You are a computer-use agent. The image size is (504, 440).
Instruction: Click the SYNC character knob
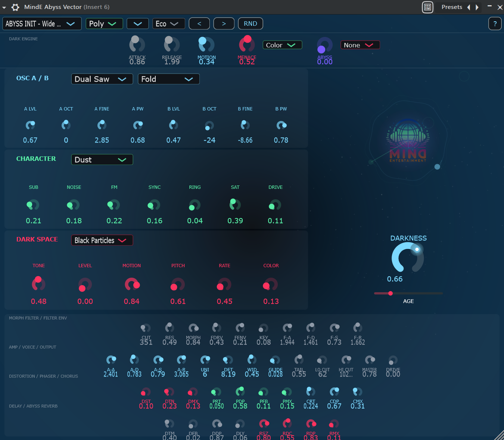154,205
